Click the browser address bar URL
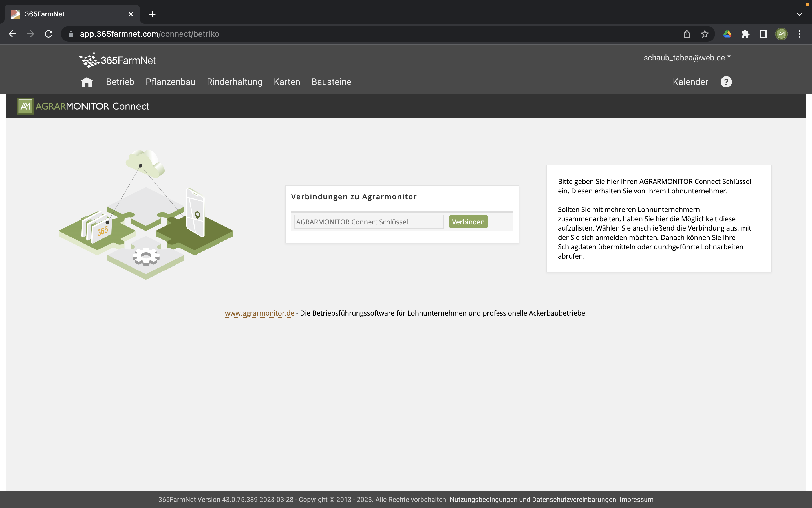 tap(149, 34)
